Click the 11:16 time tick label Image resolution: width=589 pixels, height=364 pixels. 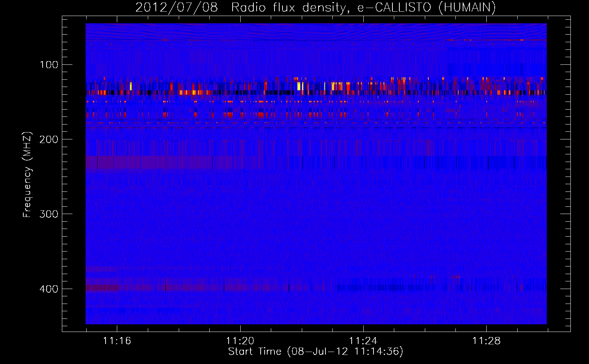click(117, 341)
